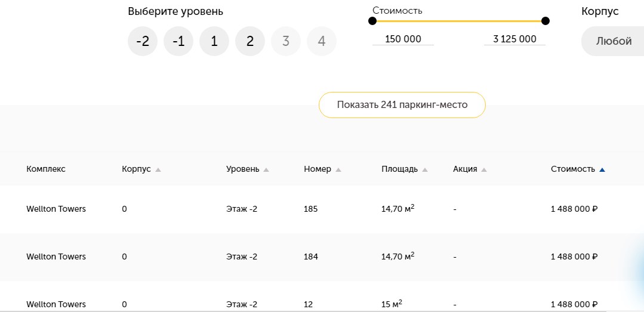Image resolution: width=644 pixels, height=312 pixels.
Task: Click 'Этаж -2' in row 185
Action: click(242, 209)
